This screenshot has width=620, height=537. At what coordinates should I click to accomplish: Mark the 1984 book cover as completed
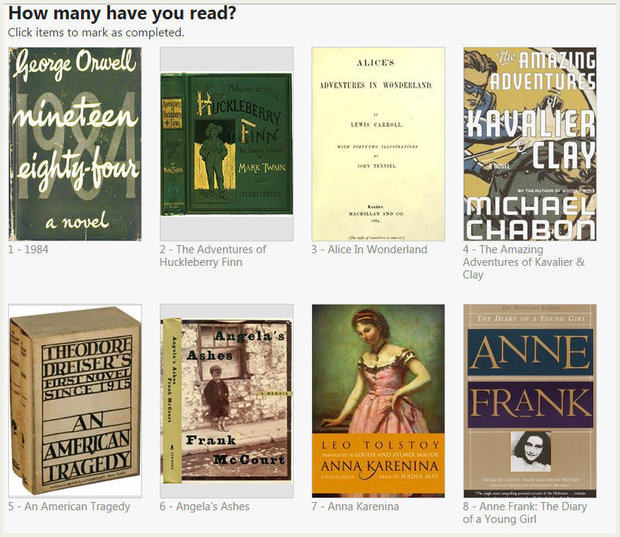click(75, 144)
